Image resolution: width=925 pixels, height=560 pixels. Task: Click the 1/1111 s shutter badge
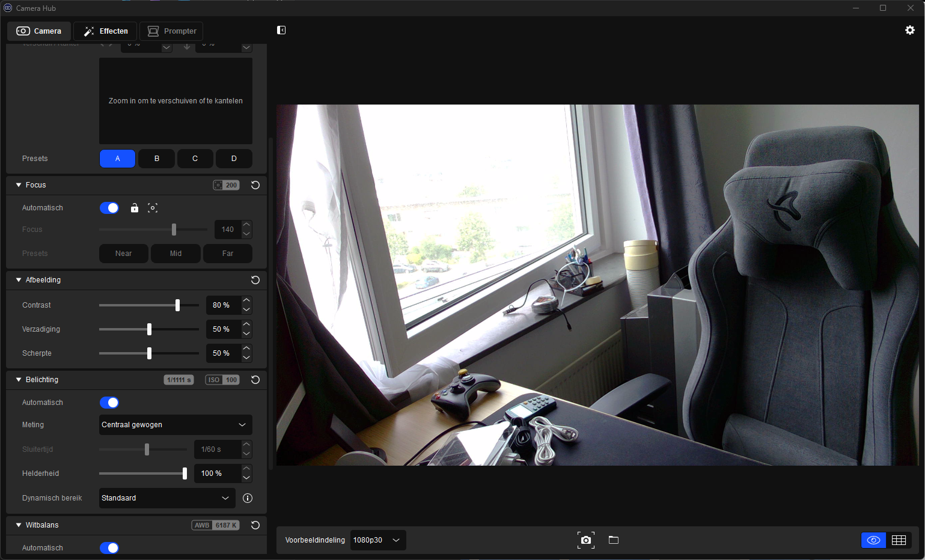coord(179,380)
